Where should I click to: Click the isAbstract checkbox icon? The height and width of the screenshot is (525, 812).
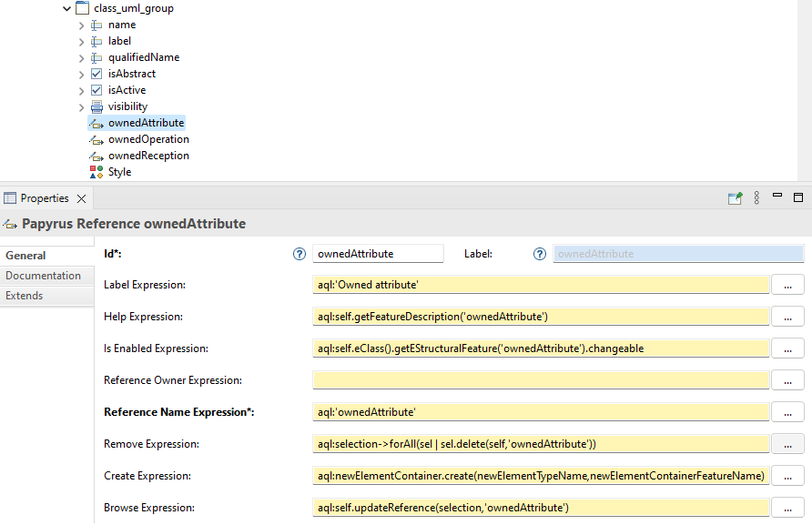[x=96, y=74]
